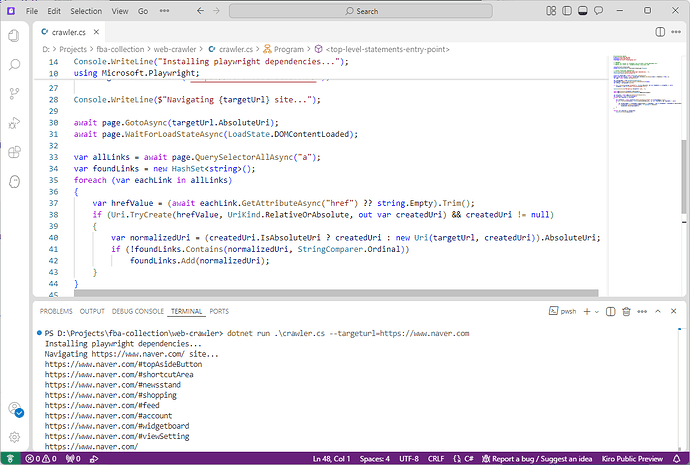Open the Accounts menu in the activity bar
Screen dimensions: 690x465
tap(15, 409)
